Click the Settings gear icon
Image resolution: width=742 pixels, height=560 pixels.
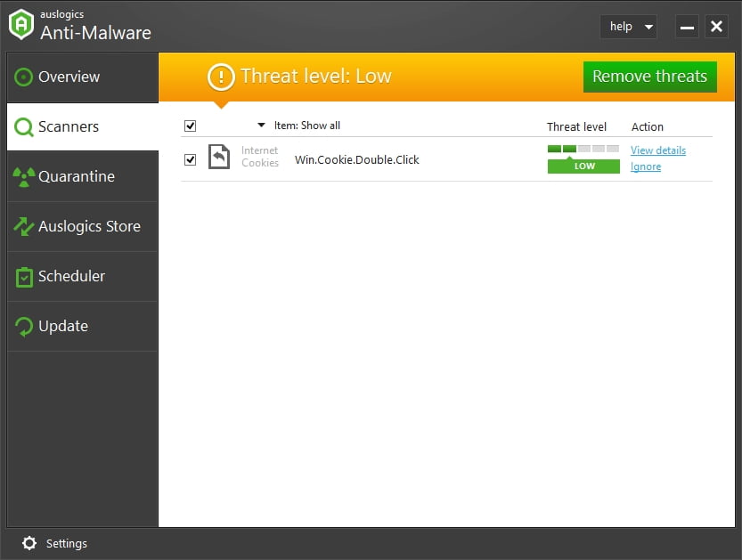[29, 543]
